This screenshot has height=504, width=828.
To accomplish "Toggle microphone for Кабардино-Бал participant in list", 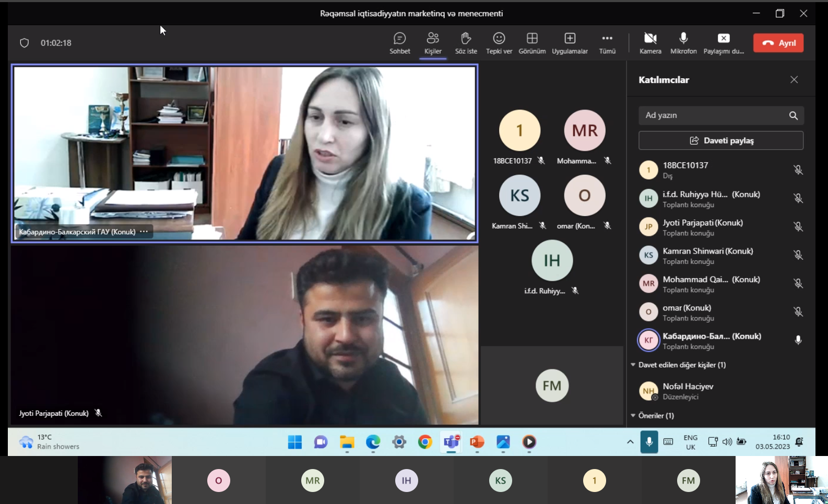I will (x=798, y=340).
